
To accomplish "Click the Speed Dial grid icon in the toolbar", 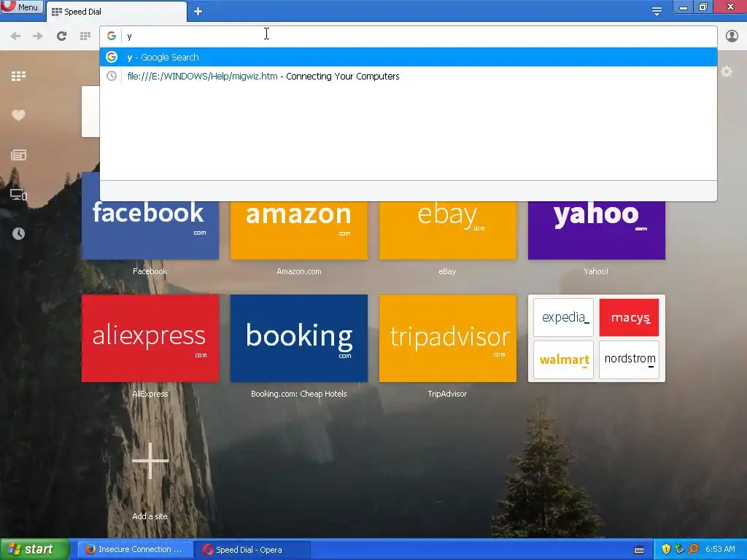I will [x=85, y=36].
